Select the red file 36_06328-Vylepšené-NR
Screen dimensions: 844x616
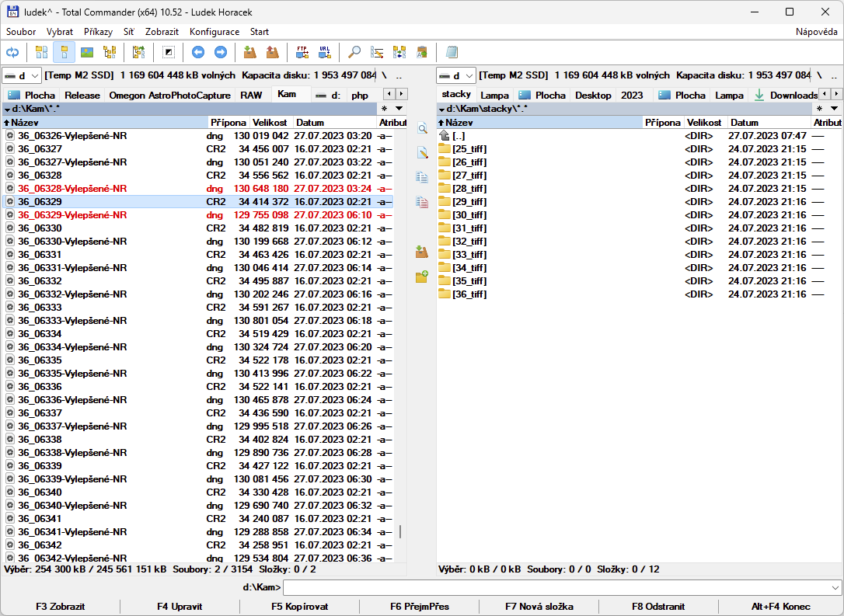pyautogui.click(x=199, y=188)
